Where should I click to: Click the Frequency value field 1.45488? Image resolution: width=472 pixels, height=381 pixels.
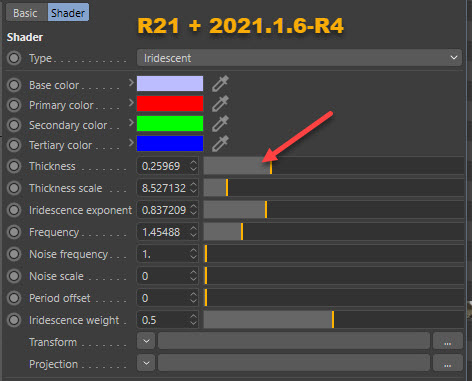pos(163,232)
